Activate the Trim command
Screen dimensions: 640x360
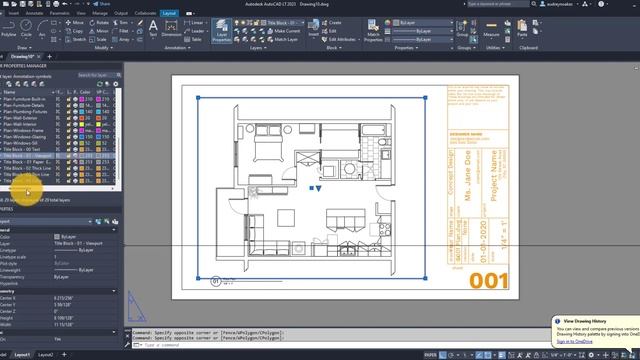(x=120, y=23)
